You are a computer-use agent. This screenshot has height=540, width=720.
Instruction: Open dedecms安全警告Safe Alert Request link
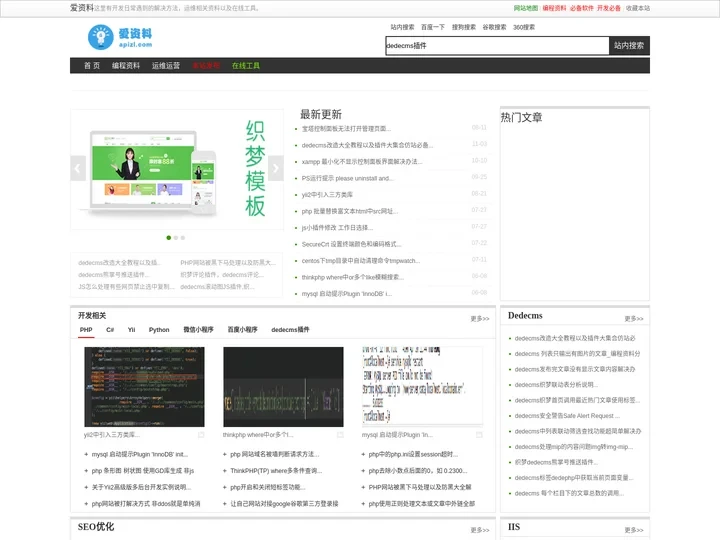(x=567, y=416)
